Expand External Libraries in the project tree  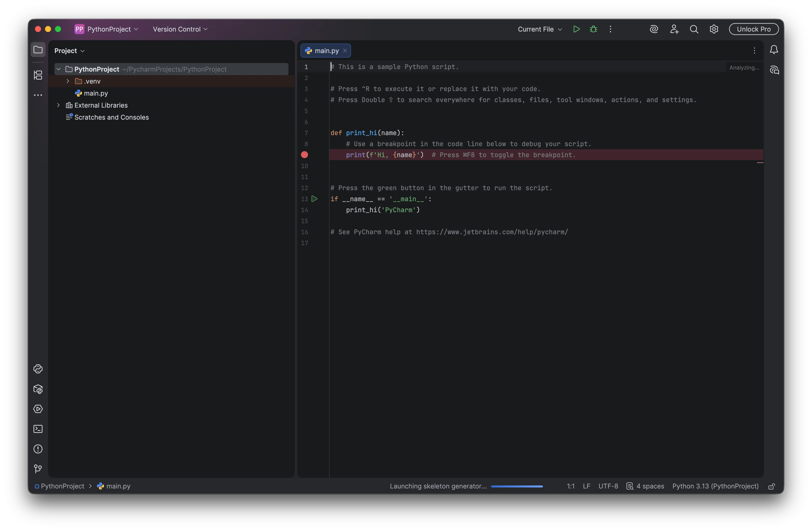point(58,105)
